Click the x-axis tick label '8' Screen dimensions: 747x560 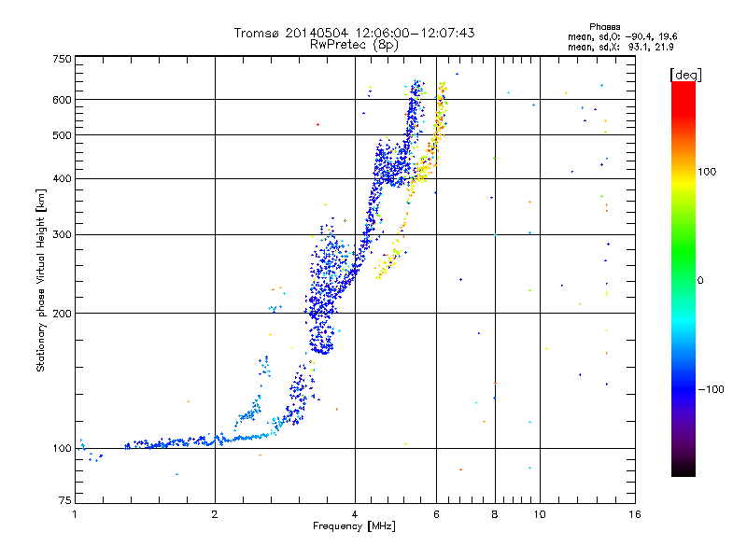[x=495, y=514]
